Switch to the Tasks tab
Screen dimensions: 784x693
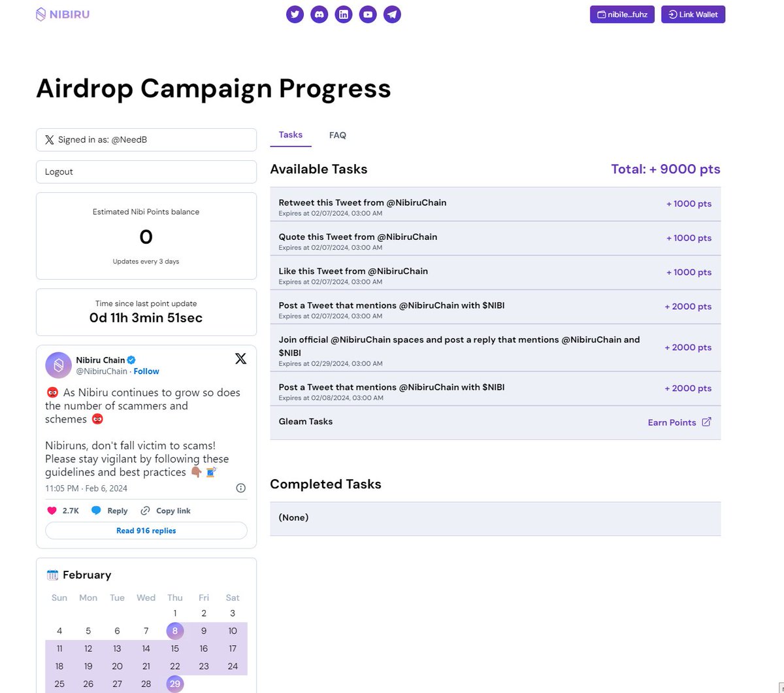[x=291, y=135]
